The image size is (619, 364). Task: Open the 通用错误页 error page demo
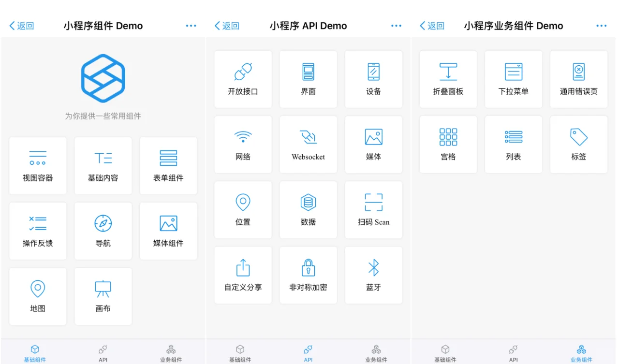tap(578, 79)
